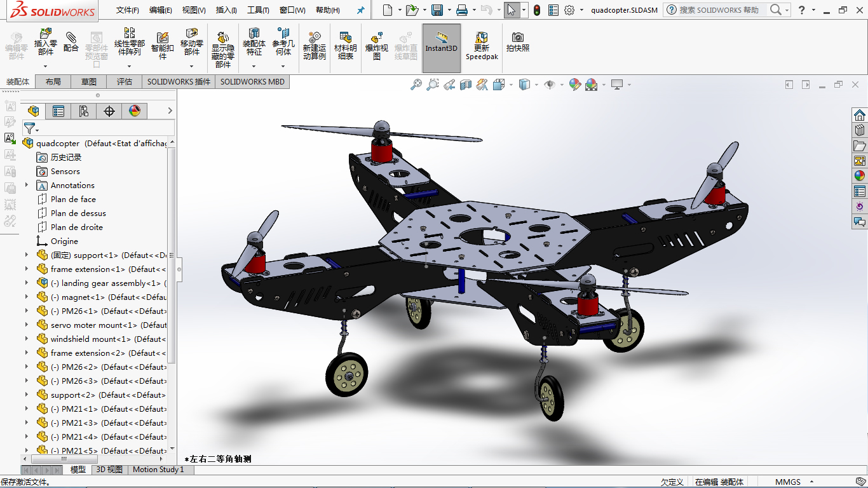Viewport: 868px width, 488px height.
Task: Switch to the DisplayManager tab icon
Action: pyautogui.click(x=135, y=111)
